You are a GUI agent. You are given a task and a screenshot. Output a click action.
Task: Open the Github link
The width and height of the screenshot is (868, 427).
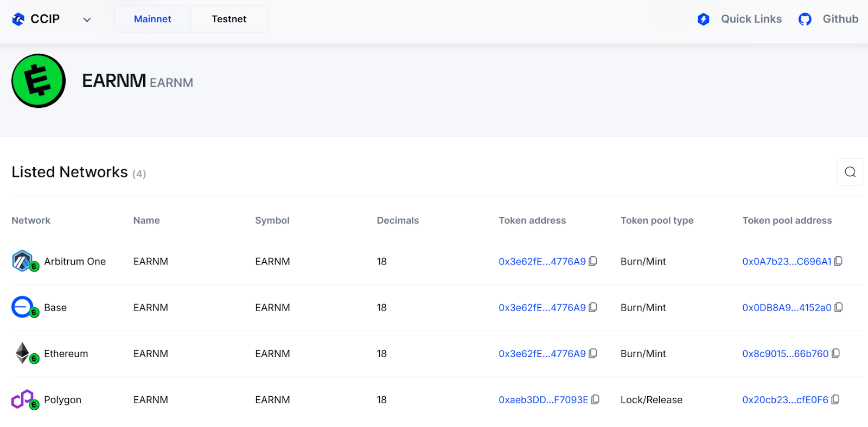[x=840, y=19]
